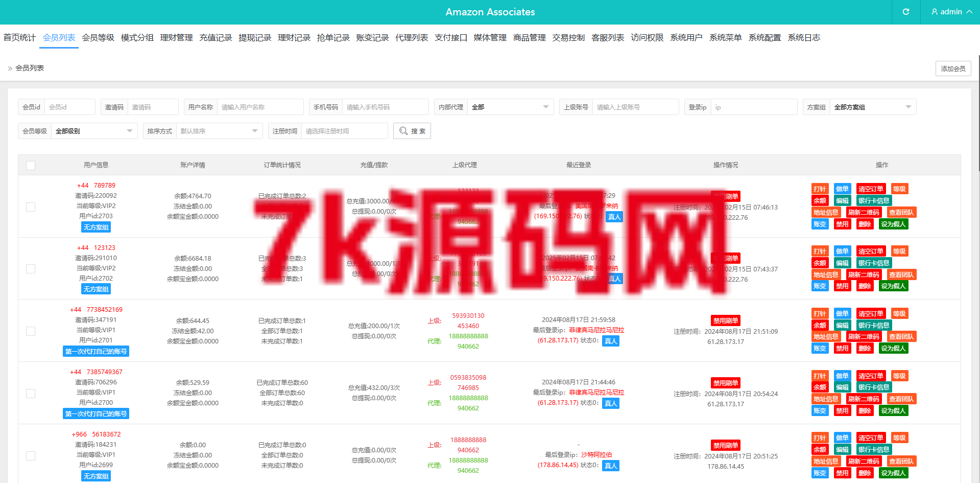
Task: Click 第一次代打自己的账号 tag for user 7738452169
Action: (96, 351)
